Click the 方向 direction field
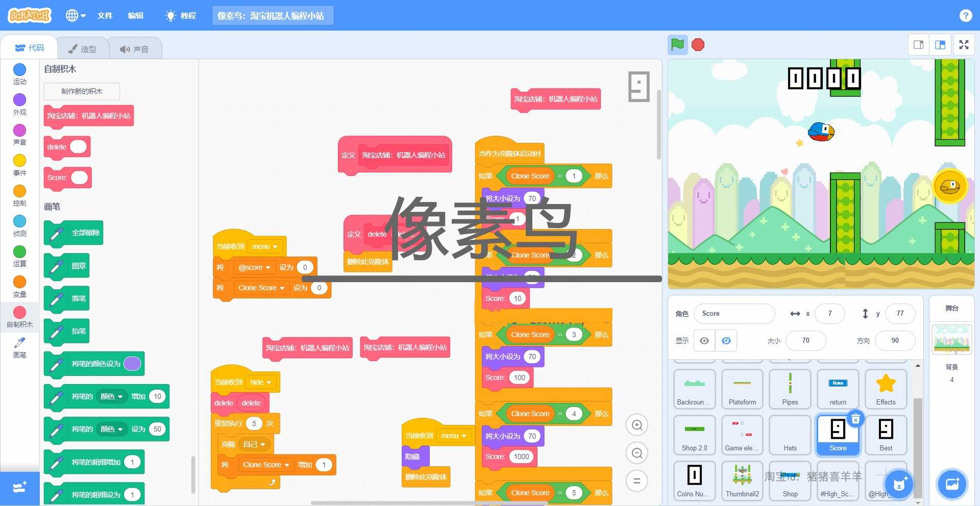This screenshot has height=506, width=980. coord(895,341)
